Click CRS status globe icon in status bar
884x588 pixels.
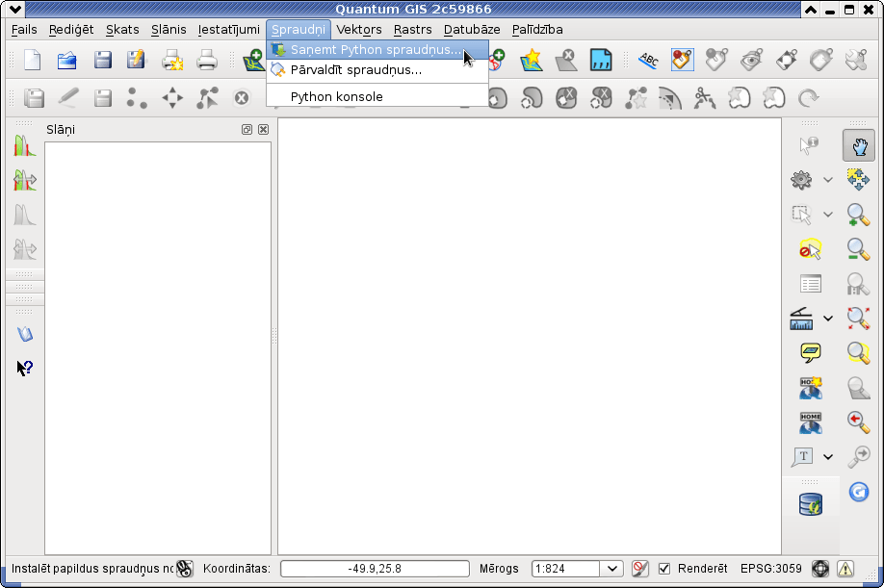pos(820,569)
